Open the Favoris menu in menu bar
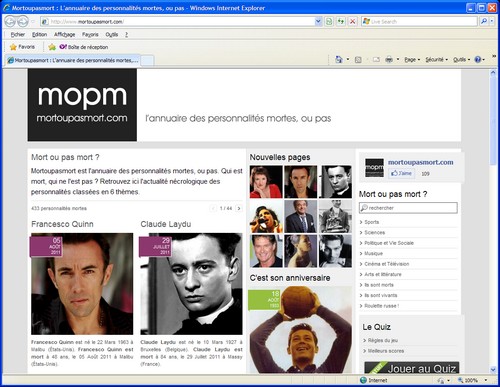500x387 pixels. (90, 34)
